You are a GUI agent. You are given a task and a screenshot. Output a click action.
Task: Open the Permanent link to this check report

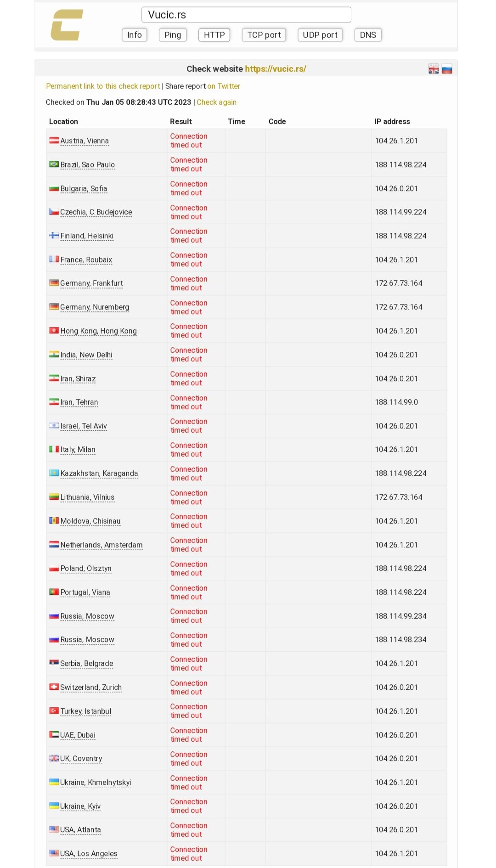point(103,86)
